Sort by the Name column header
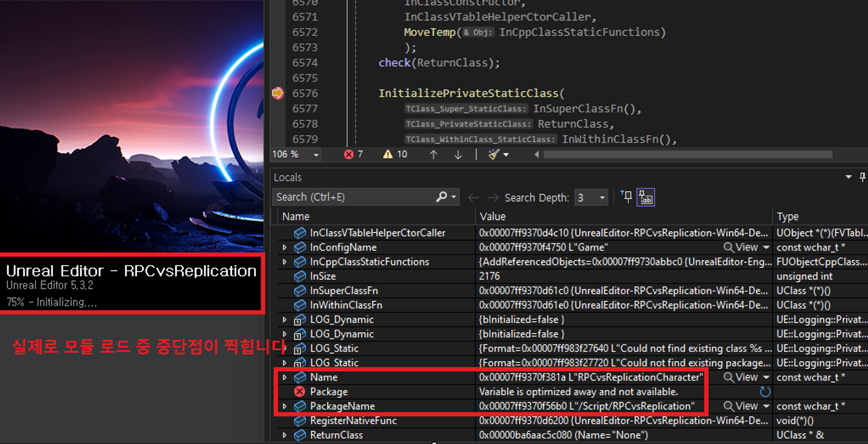 click(x=296, y=217)
